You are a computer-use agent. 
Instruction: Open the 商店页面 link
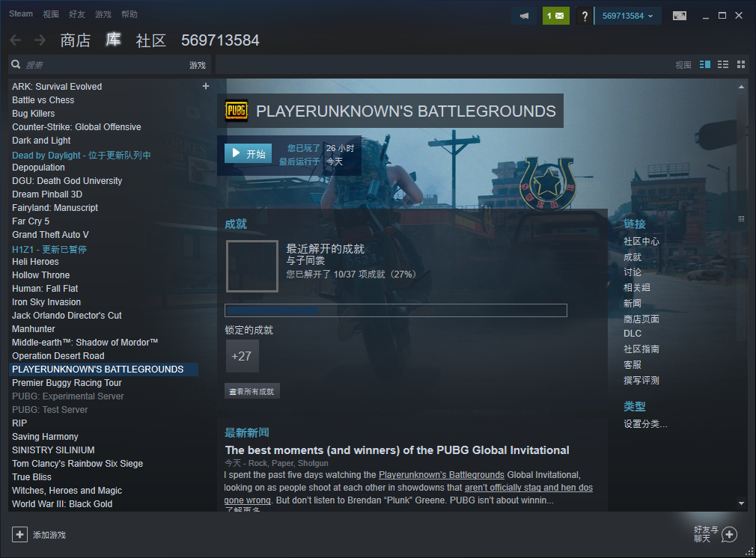641,319
